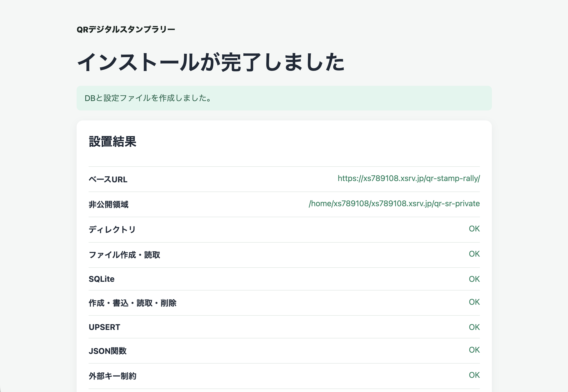Click the ベースURL label
568x392 pixels.
108,180
